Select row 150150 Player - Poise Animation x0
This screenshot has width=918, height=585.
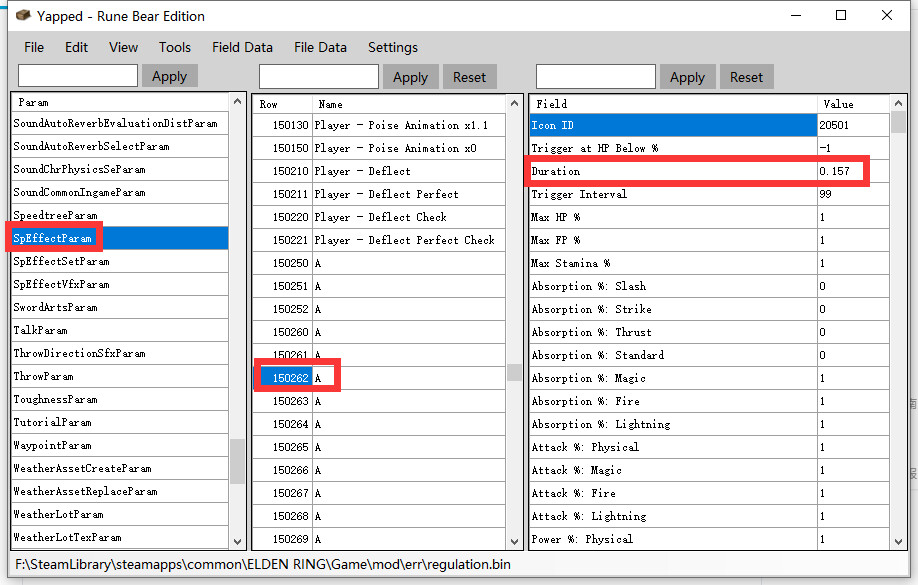pos(379,148)
